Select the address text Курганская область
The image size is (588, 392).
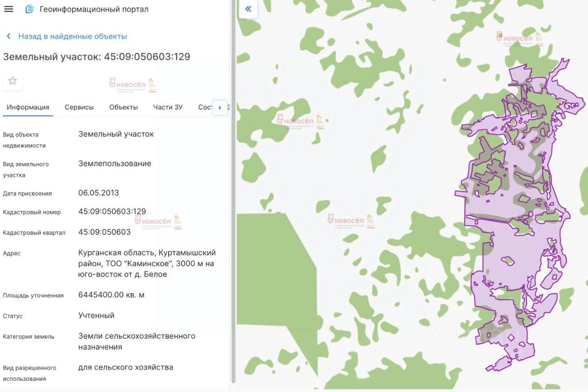(147, 263)
